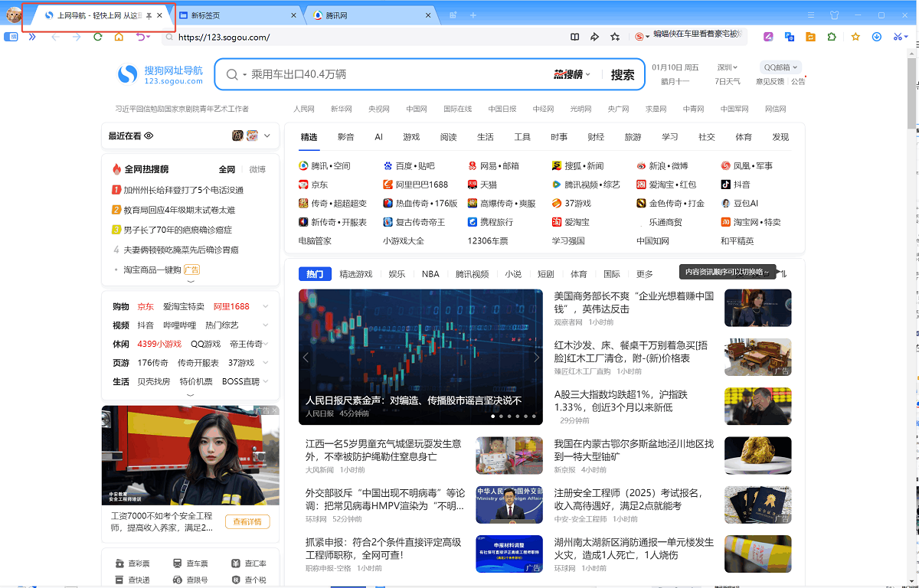Expand the 休闲 row chevron
This screenshot has height=588, width=919.
point(266,344)
